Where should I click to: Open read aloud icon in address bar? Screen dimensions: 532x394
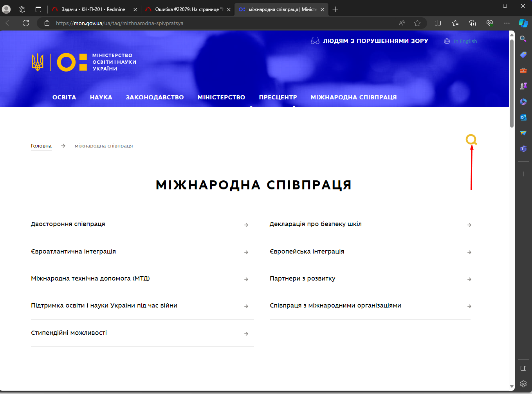pos(402,23)
